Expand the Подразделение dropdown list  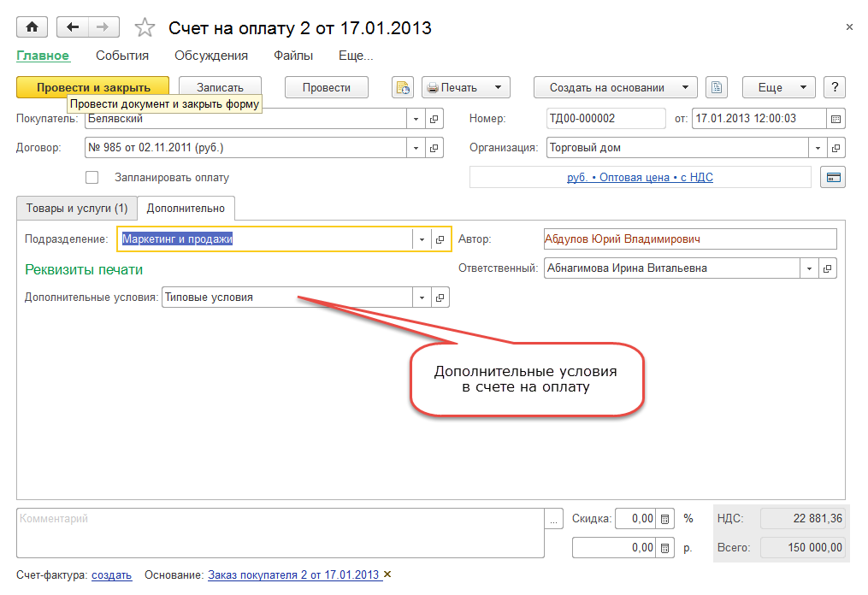click(422, 239)
